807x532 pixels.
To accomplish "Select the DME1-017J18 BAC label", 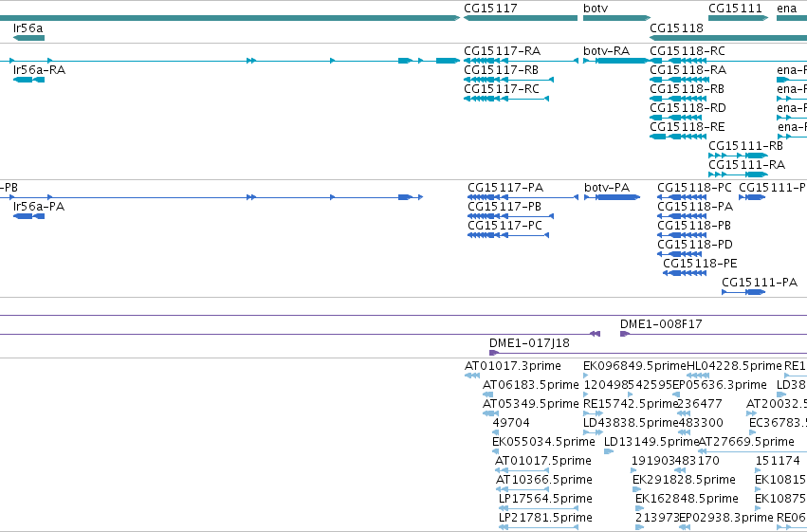I will coord(529,343).
